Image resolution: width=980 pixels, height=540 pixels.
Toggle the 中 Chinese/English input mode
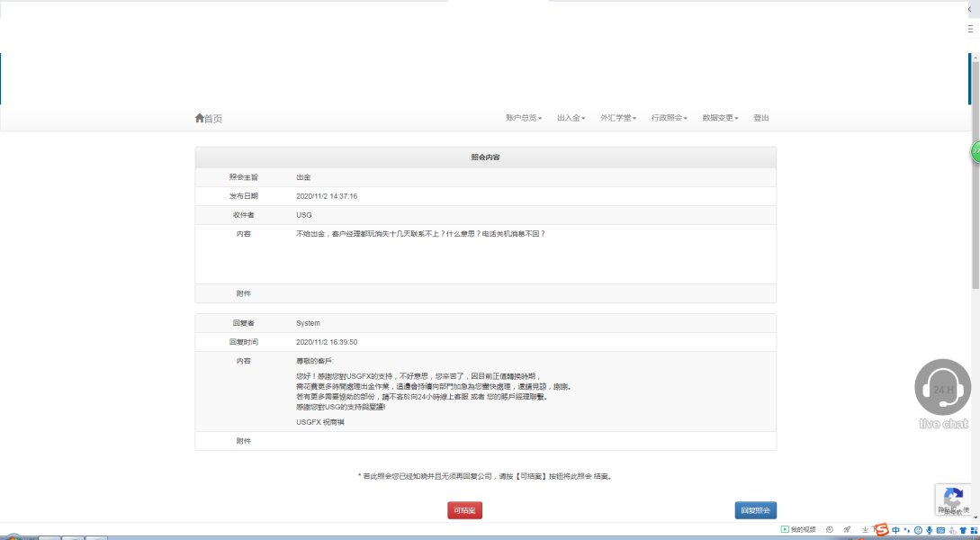click(x=895, y=530)
